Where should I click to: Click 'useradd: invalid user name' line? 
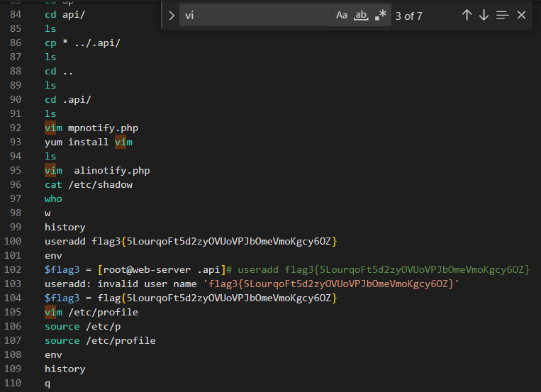252,284
